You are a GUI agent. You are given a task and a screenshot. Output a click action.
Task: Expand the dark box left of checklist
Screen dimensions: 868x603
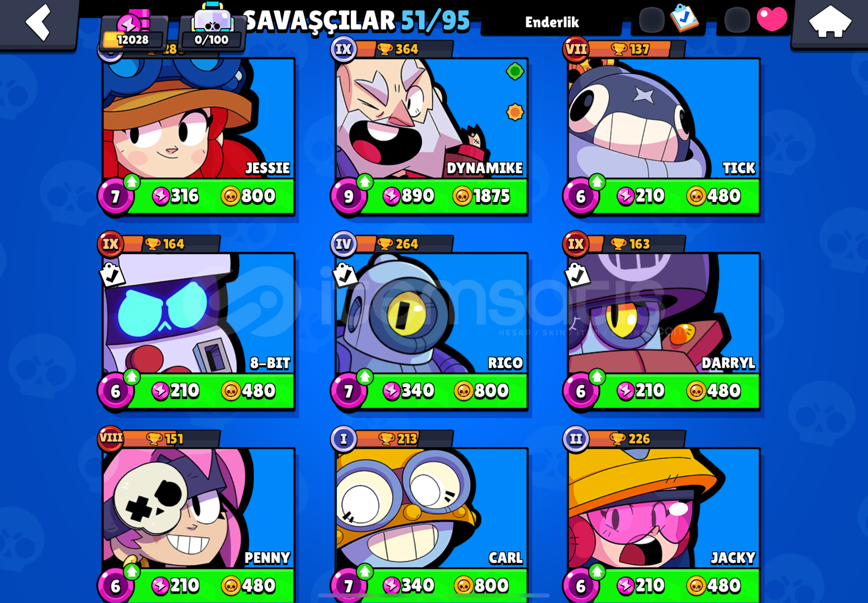(651, 20)
